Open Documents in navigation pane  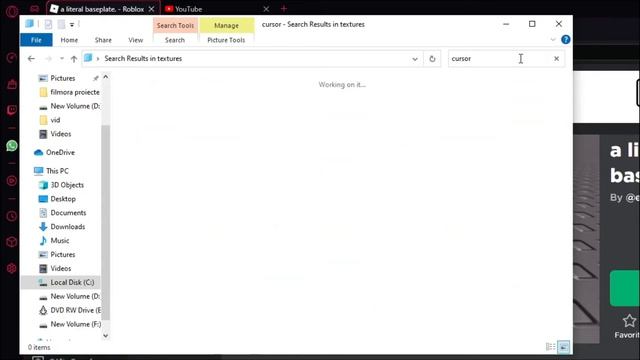[68, 213]
